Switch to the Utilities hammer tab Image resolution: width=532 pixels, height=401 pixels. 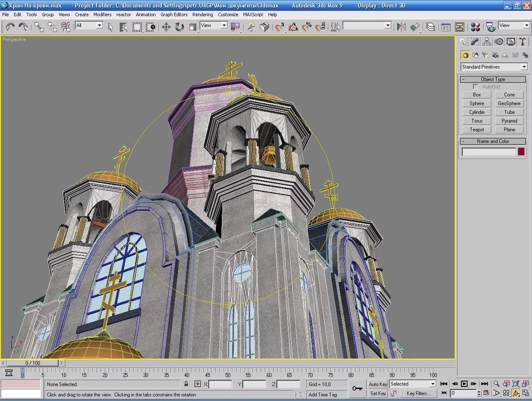(x=523, y=42)
